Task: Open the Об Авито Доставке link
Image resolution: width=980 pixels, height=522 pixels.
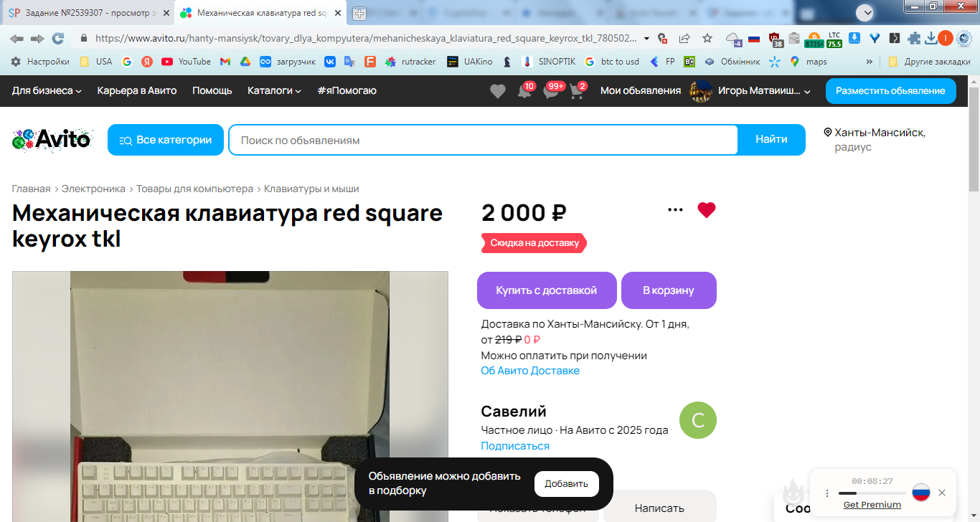Action: click(x=530, y=371)
